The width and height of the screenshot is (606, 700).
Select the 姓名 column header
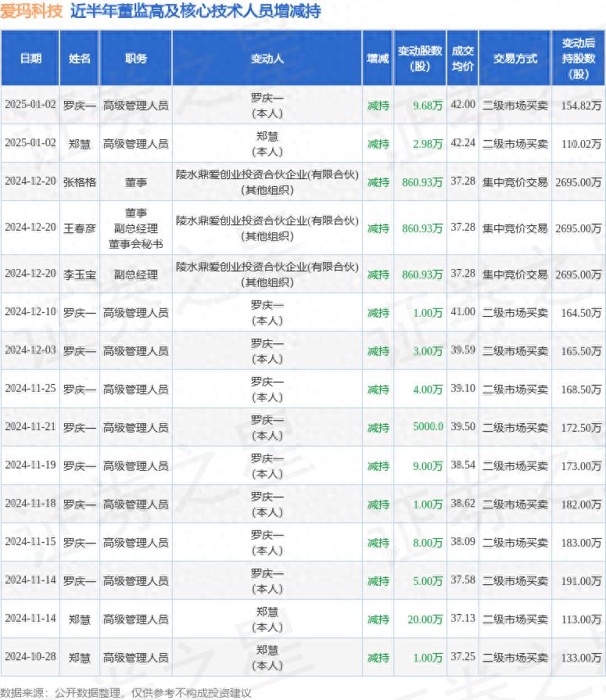pyautogui.click(x=80, y=59)
